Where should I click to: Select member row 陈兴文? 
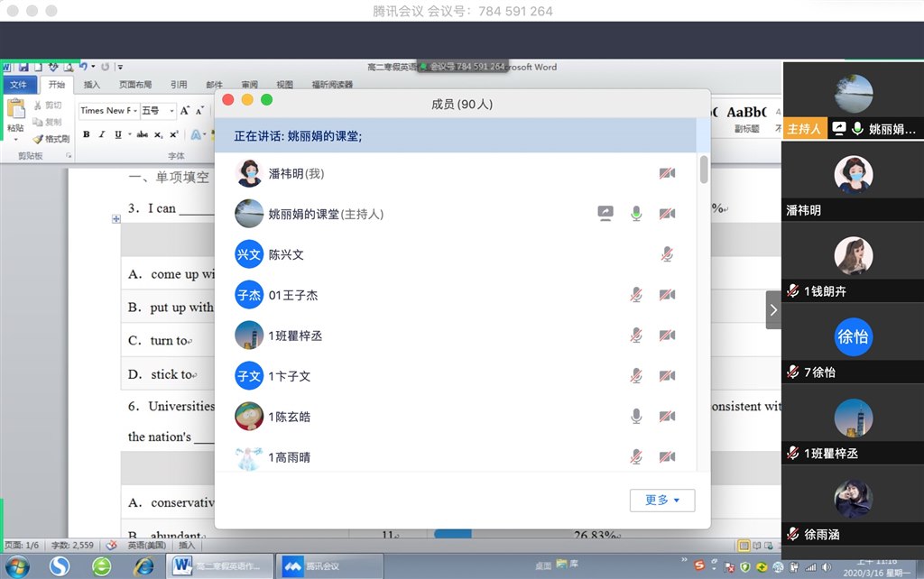click(456, 254)
